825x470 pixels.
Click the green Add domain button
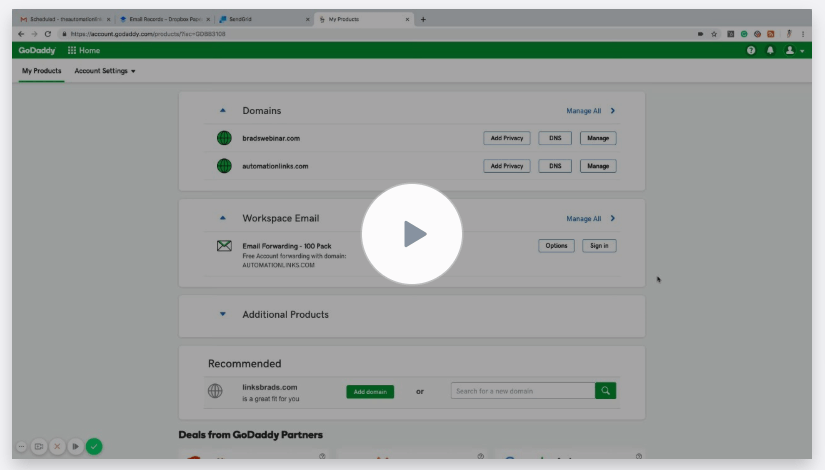pos(370,392)
